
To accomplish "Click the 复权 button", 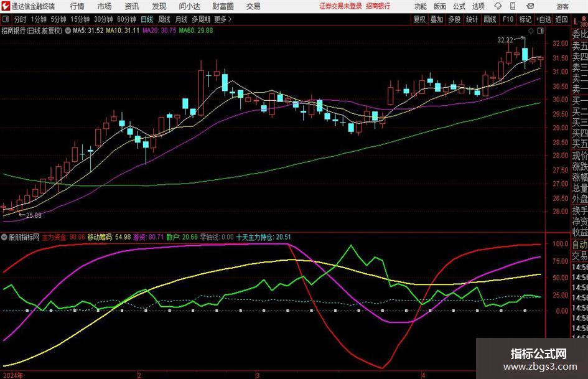I will click(419, 19).
